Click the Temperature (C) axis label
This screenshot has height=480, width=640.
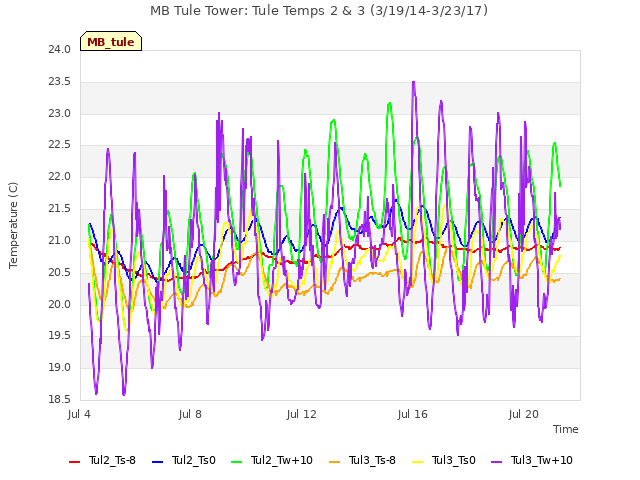click(13, 225)
